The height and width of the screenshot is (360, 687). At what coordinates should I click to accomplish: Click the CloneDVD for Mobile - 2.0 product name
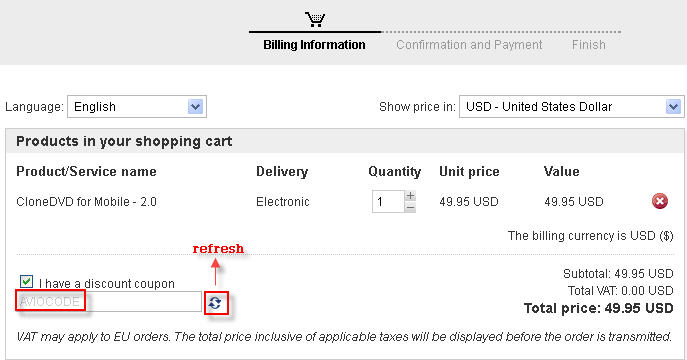pos(86,201)
